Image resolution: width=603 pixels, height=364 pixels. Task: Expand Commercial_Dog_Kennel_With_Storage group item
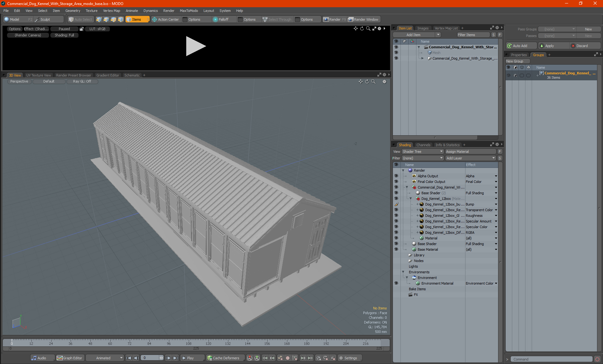click(423, 58)
